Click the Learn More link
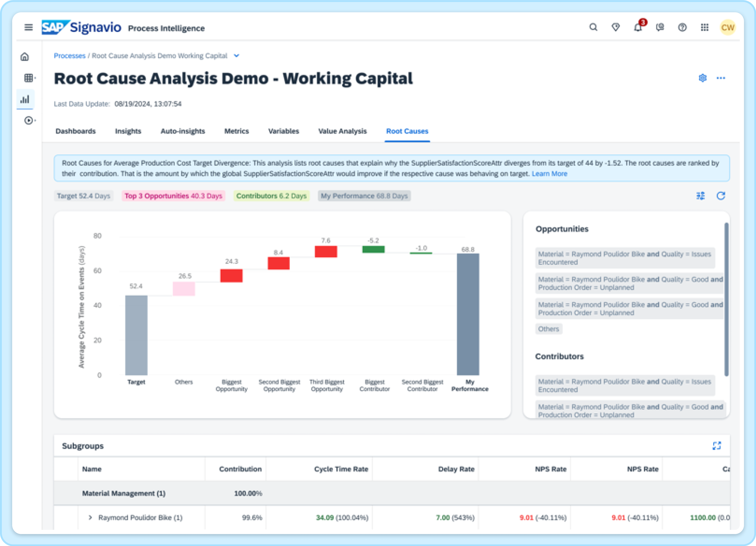The width and height of the screenshot is (756, 546). pos(549,174)
